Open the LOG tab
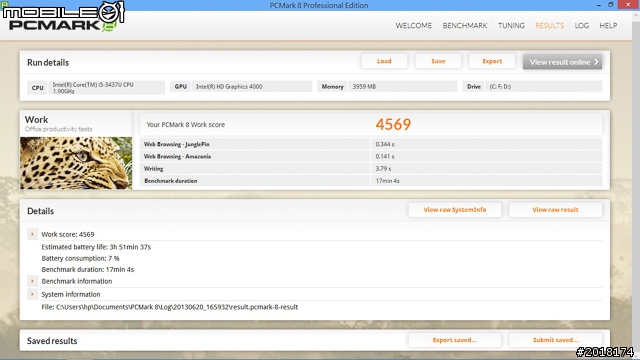640x360 pixels. (x=582, y=25)
